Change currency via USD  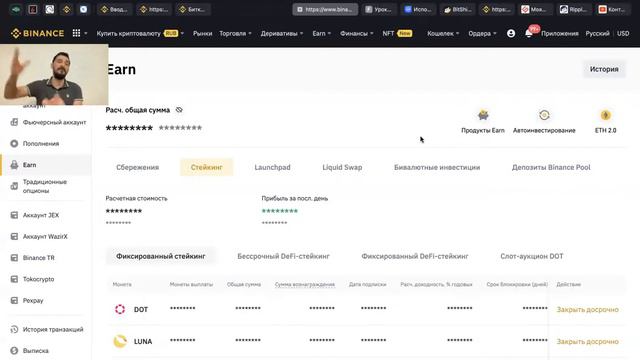point(623,33)
